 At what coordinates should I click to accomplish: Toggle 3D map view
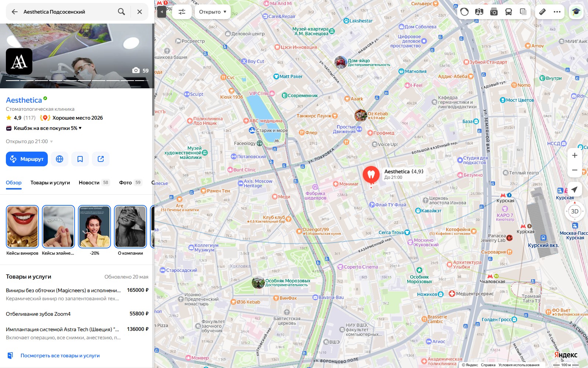575,211
